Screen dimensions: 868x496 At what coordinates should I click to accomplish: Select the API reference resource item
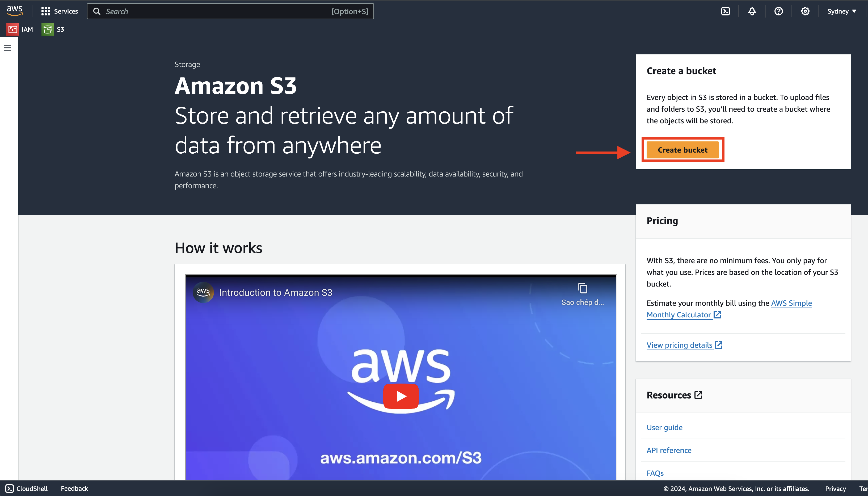click(669, 450)
